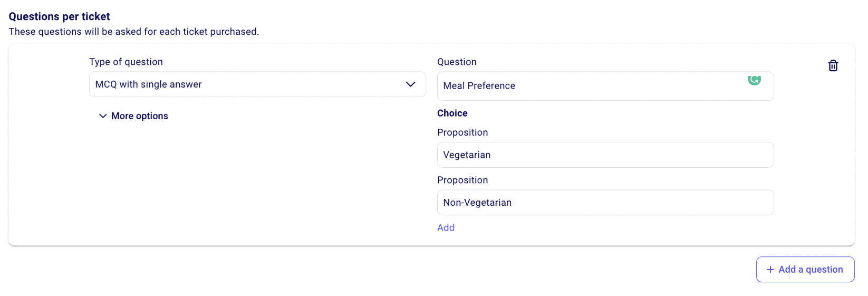The height and width of the screenshot is (296, 868).
Task: Click the description text about each ticket purchased
Action: 133,32
